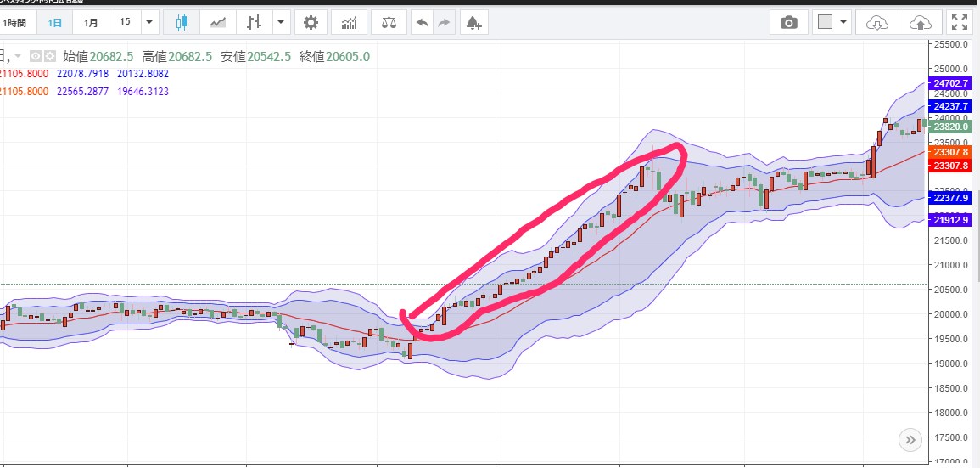The width and height of the screenshot is (980, 468).
Task: Choose the chart layout square icon
Action: (825, 23)
